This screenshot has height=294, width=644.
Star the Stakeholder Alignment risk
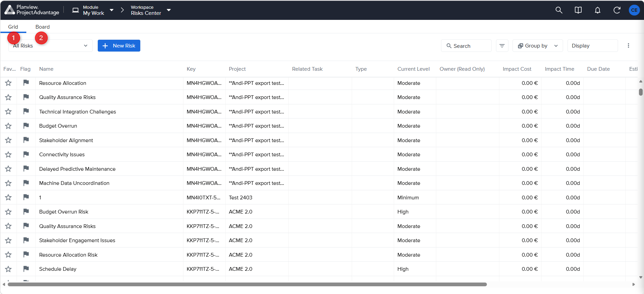8,140
